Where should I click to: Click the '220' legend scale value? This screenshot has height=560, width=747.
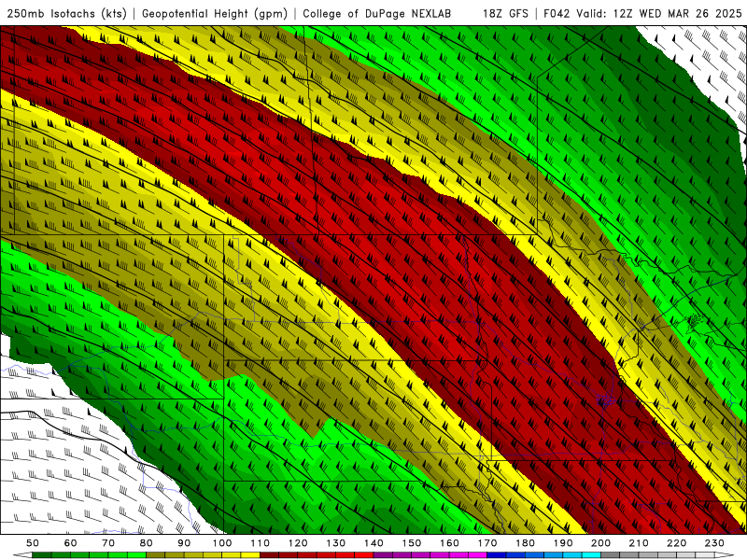676,543
